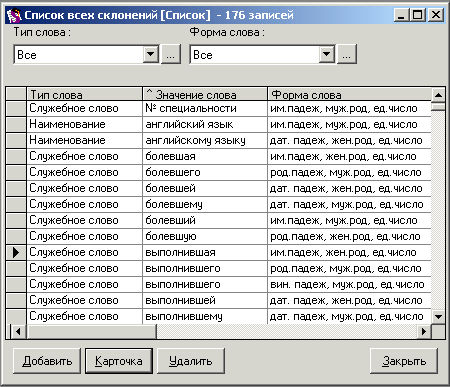Click form cell in 'болевшего' row
Viewport: 450px width, 387px height.
(x=349, y=172)
